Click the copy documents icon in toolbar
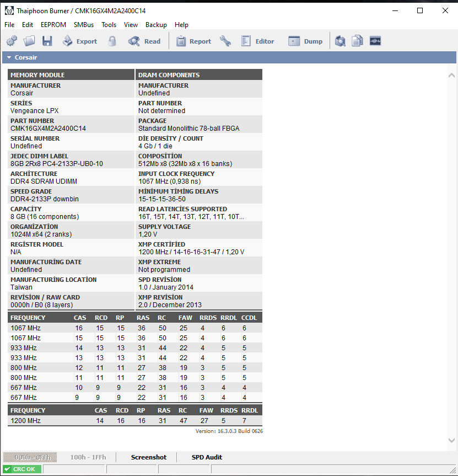The width and height of the screenshot is (458, 476). click(357, 41)
